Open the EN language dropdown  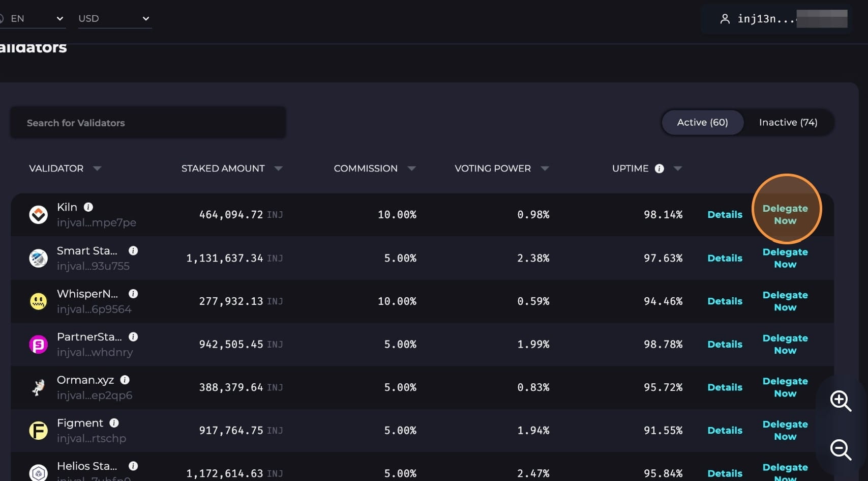tap(36, 19)
